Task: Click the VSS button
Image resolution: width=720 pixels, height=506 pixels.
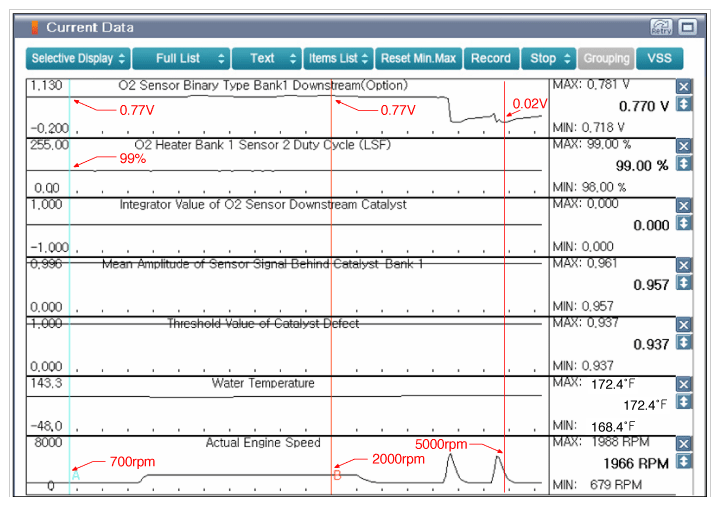Action: pyautogui.click(x=659, y=59)
